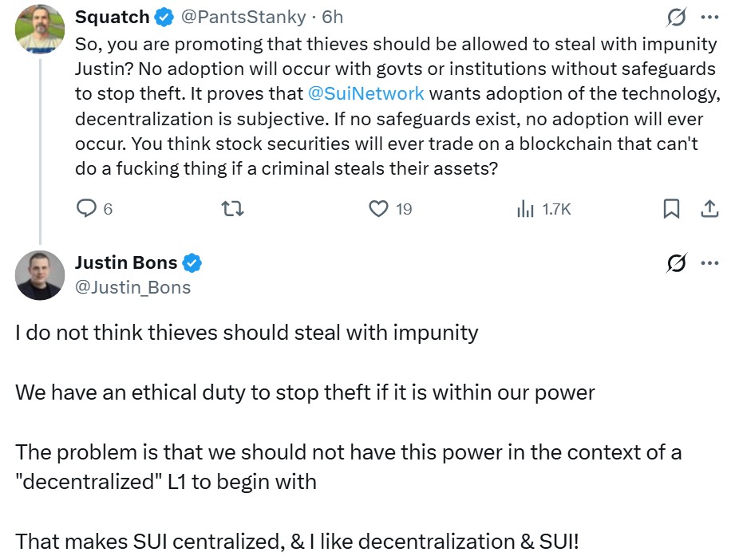This screenshot has width=735, height=560.
Task: Click Grok icon on Justin Bons' tweet
Action: [675, 262]
